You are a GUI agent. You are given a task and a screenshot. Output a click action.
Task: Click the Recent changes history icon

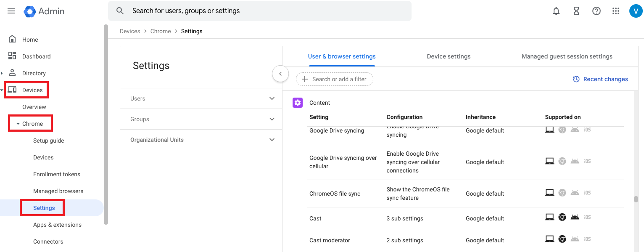576,79
